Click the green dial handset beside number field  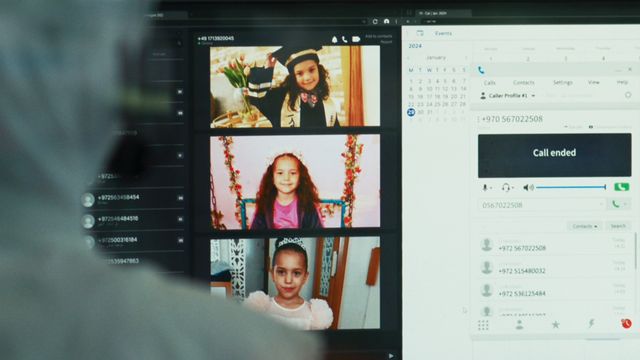616,204
